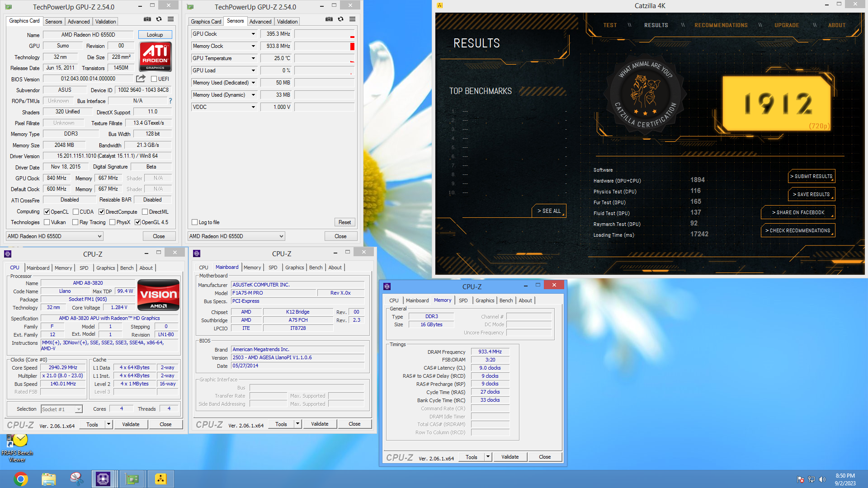The width and height of the screenshot is (868, 488).
Task: Click the ATI Radeon Graphics logo
Action: click(156, 56)
